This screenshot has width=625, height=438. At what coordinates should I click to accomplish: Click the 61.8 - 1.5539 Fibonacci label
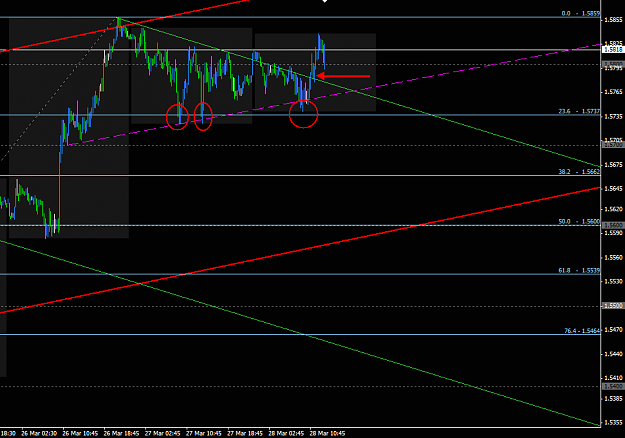(579, 271)
